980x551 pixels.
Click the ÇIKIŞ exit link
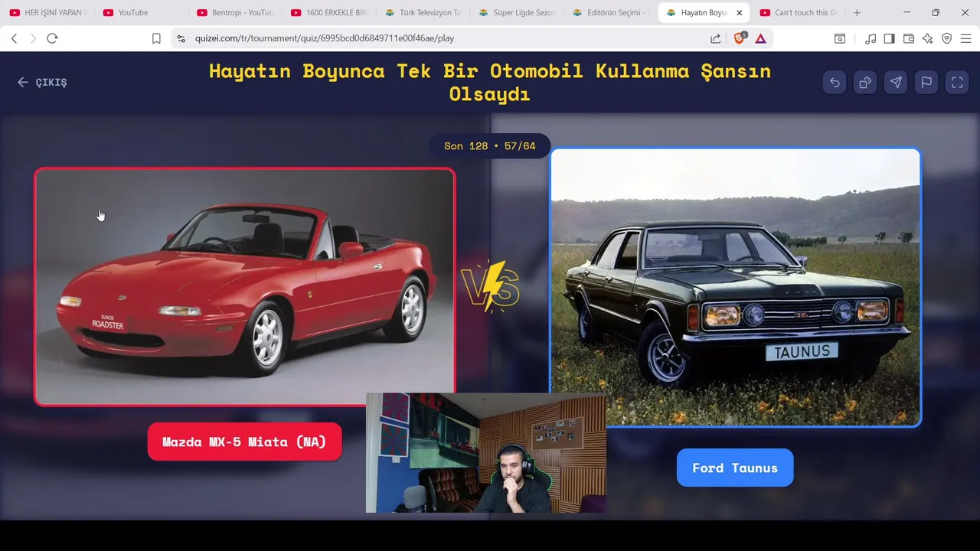43,83
